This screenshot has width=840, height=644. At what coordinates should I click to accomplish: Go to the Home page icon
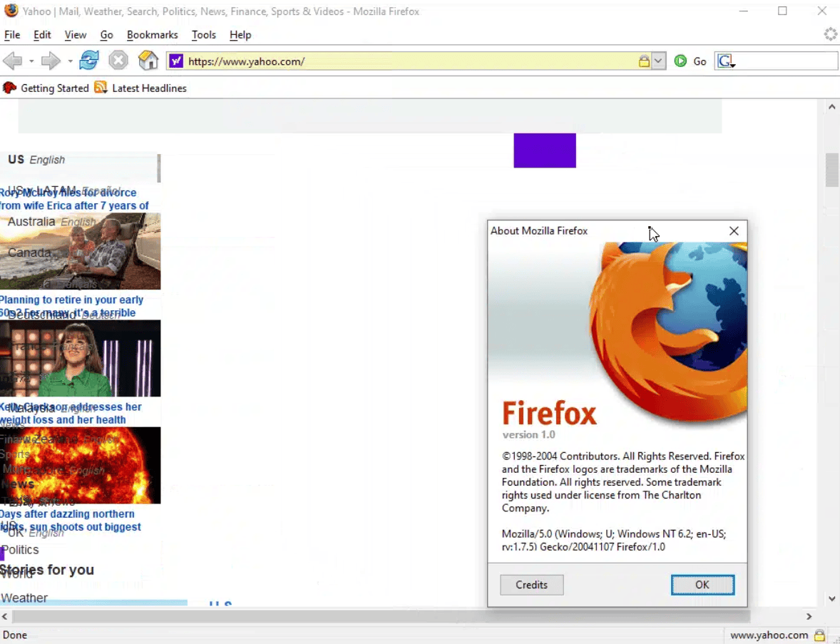148,60
